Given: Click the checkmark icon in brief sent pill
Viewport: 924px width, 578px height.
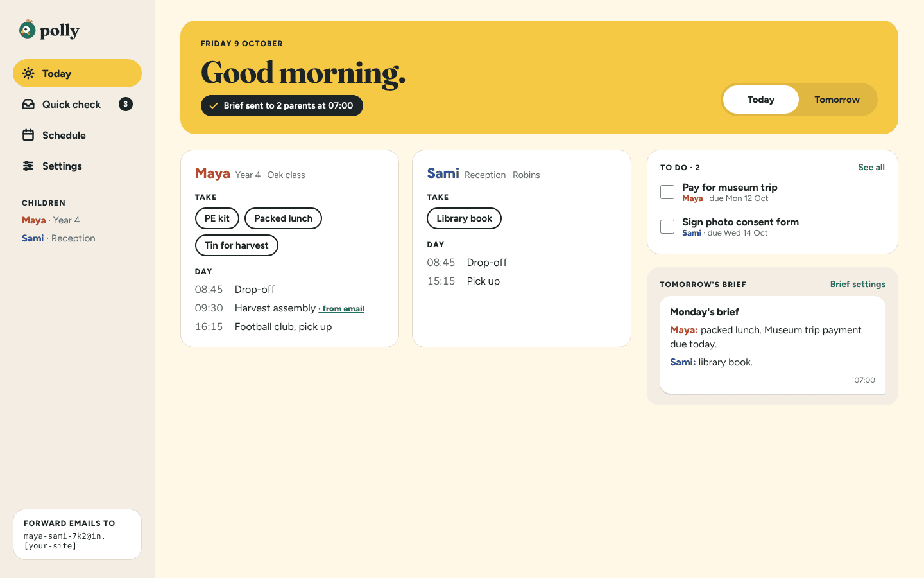Looking at the screenshot, I should 214,106.
